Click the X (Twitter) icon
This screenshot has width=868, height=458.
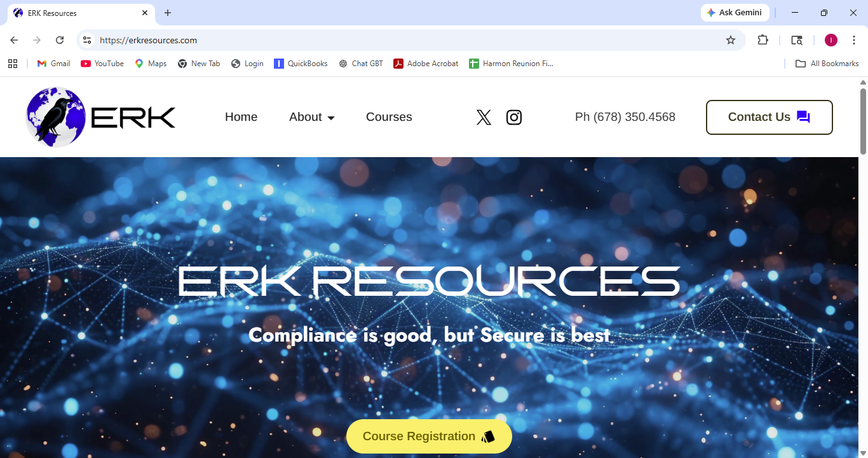coord(484,117)
